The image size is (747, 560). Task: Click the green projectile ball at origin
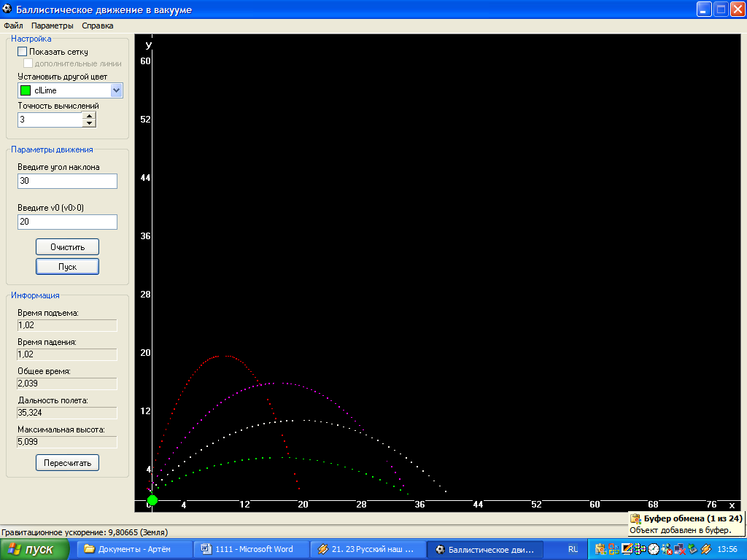tap(152, 500)
